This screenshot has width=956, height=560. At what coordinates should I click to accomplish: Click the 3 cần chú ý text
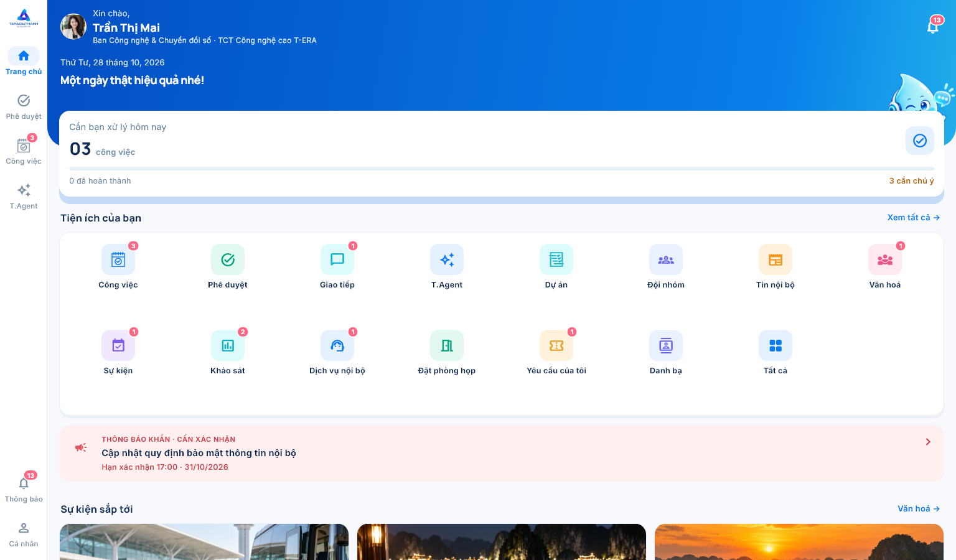[x=911, y=180]
